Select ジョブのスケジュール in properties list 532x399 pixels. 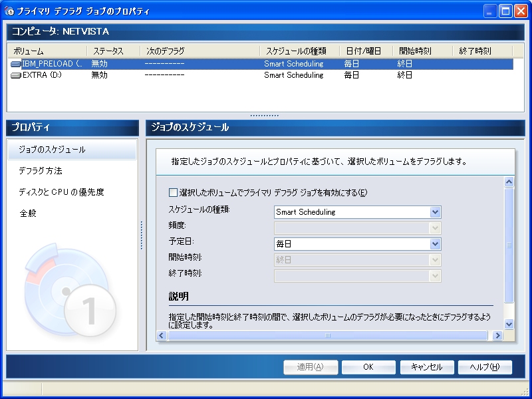(52, 150)
